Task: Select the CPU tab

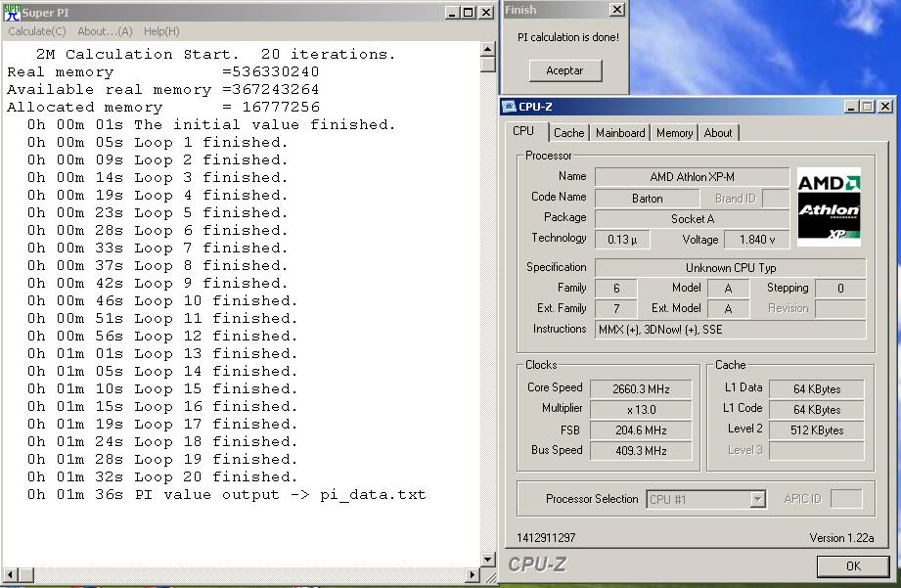Action: [x=523, y=131]
